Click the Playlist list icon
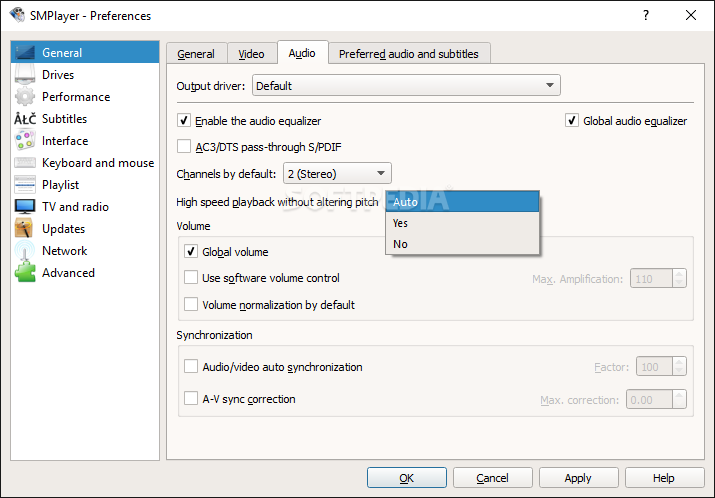 point(25,185)
